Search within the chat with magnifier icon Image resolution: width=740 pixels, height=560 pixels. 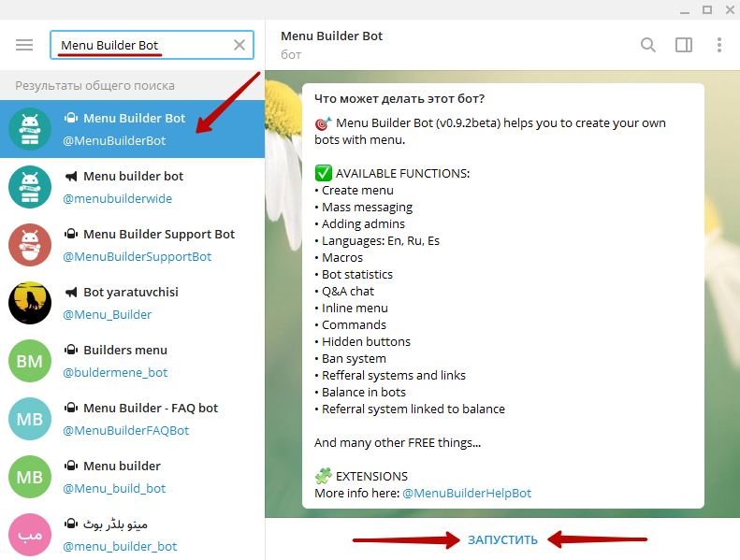click(x=648, y=45)
